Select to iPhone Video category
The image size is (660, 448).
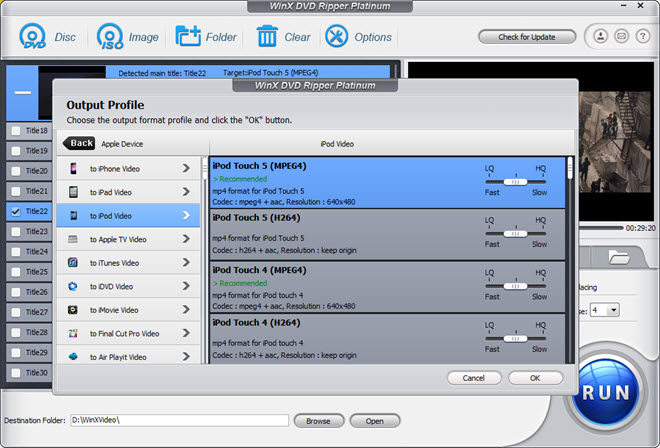coord(128,168)
